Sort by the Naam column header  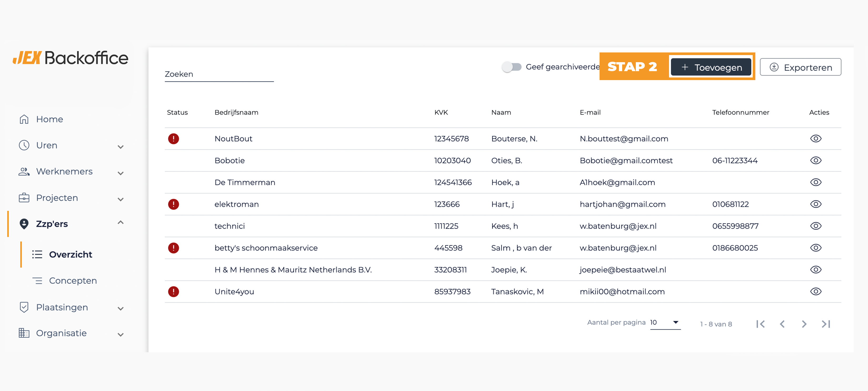click(x=501, y=112)
